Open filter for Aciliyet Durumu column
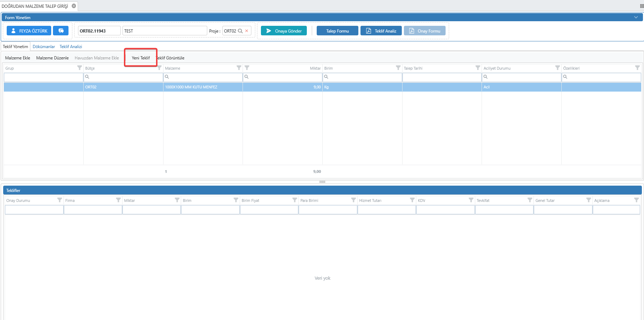Viewport: 644px width, 320px height. pyautogui.click(x=557, y=68)
